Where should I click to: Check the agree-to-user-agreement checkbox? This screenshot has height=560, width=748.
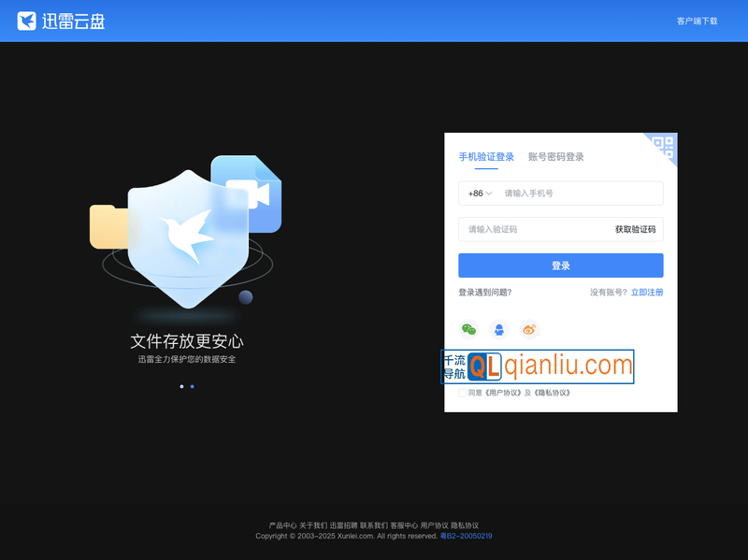point(461,393)
